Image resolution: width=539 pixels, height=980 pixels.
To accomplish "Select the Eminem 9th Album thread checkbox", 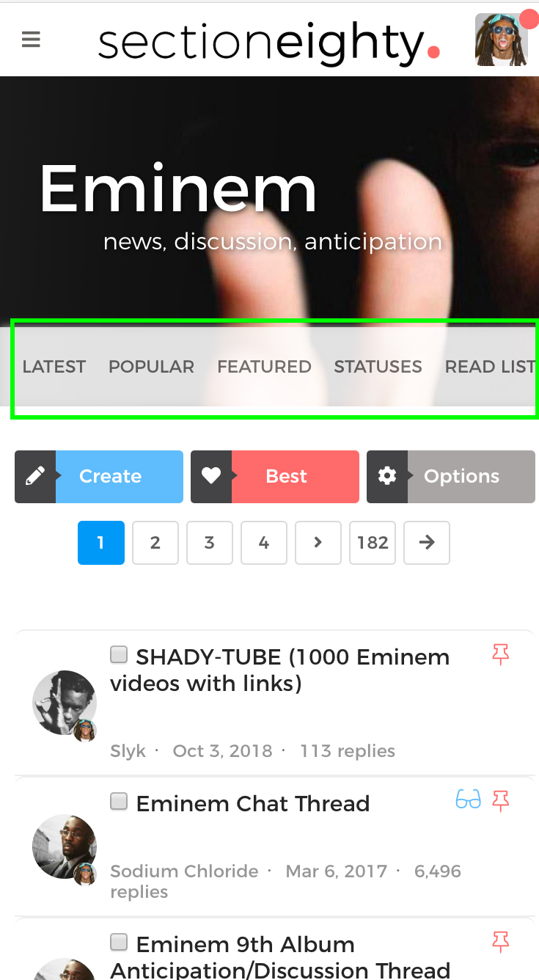I will pyautogui.click(x=119, y=942).
